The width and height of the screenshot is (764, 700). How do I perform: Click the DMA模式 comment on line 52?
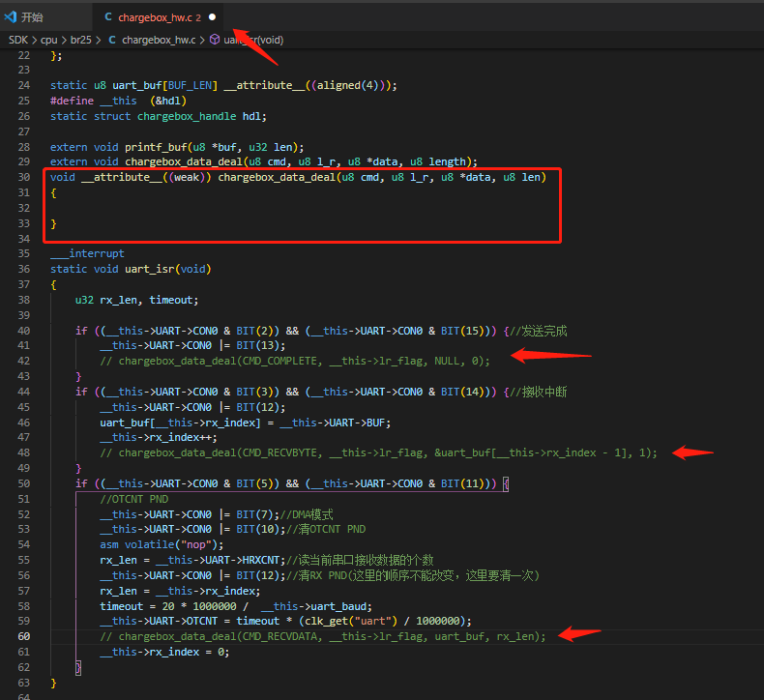tap(307, 515)
